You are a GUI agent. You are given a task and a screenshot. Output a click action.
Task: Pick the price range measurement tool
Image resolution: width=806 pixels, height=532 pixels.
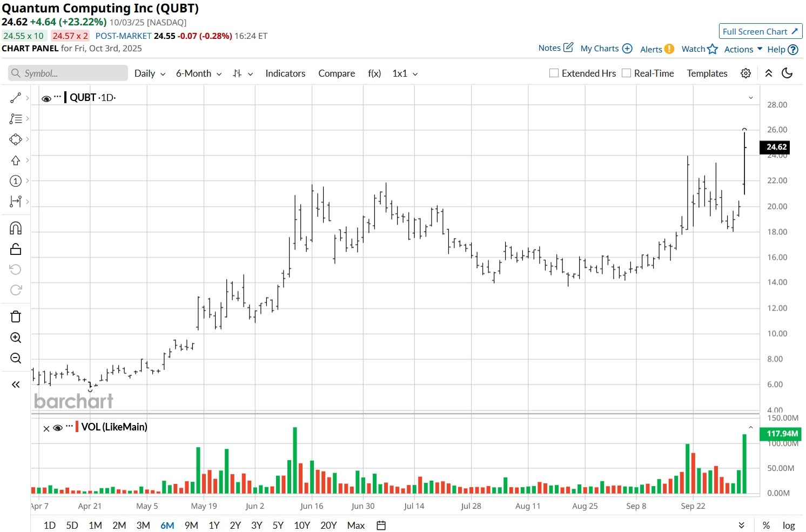16,201
